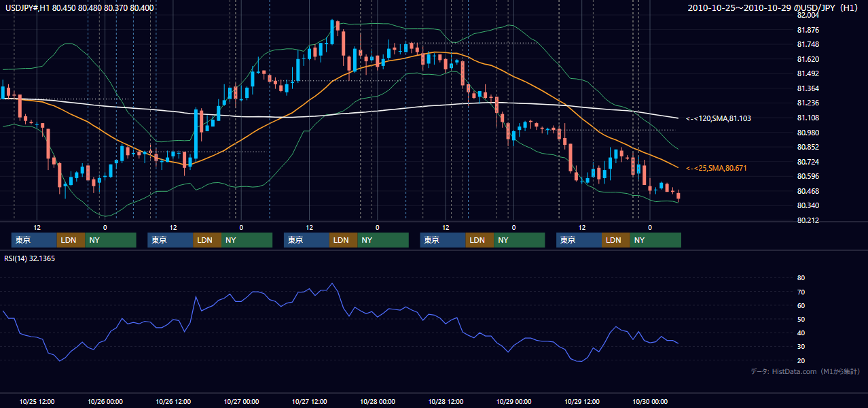Click the rightmost NY session box

(655, 240)
